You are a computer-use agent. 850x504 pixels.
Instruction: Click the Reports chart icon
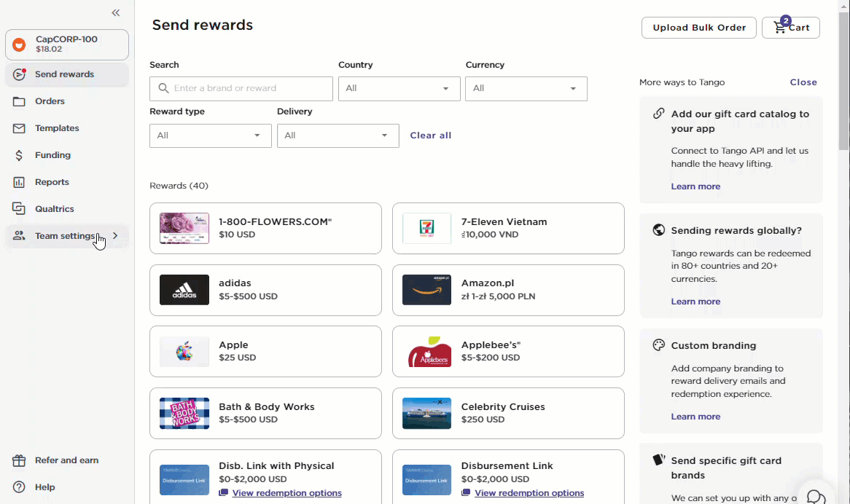(20, 182)
